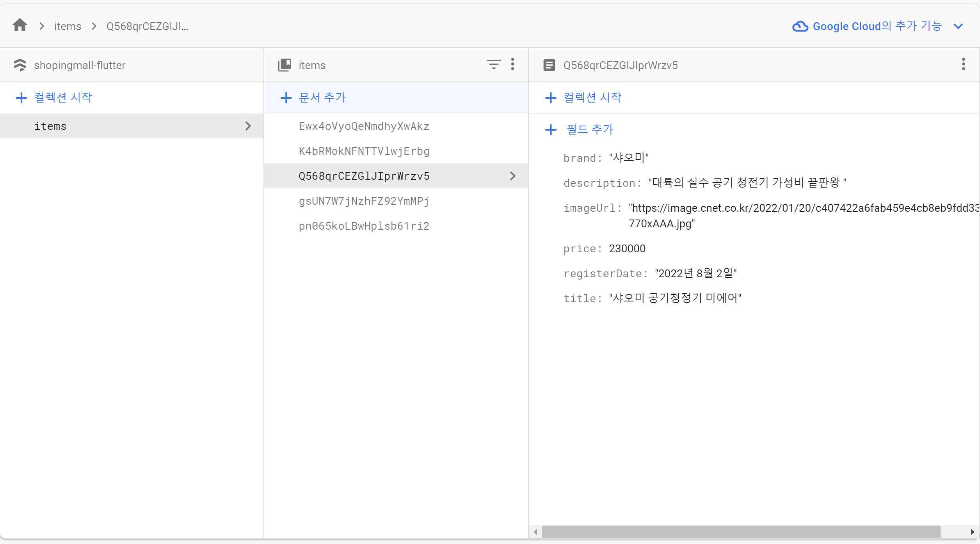Click the price field value 230000
The image size is (980, 544).
point(627,248)
